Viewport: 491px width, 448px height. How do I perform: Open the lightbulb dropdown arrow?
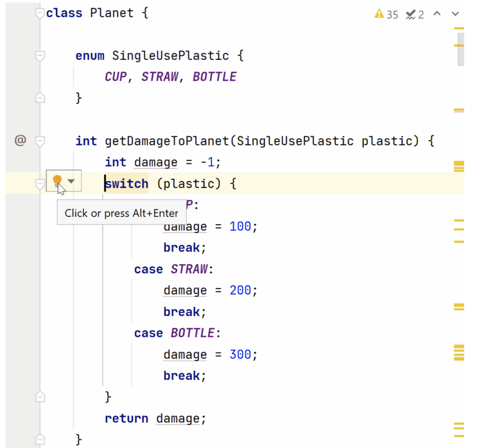[71, 181]
